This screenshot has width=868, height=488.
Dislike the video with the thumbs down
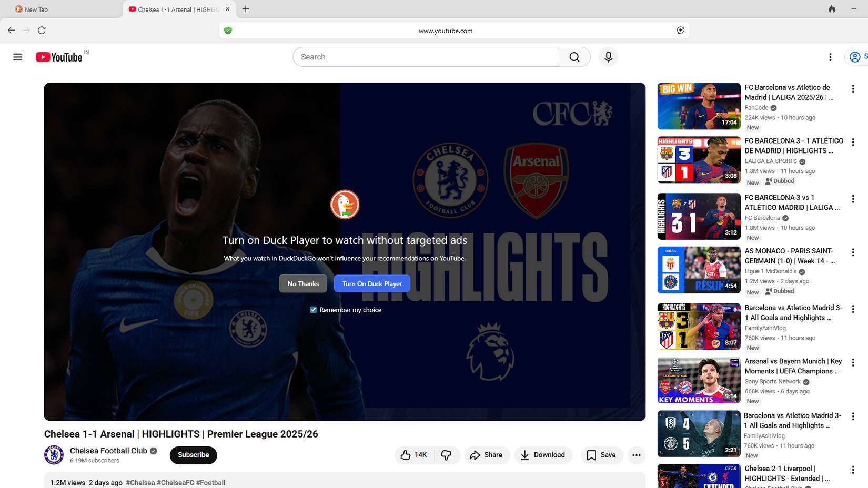click(447, 455)
